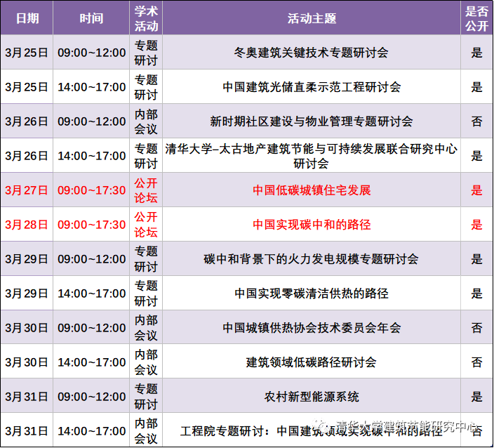Viewport: 494px width, 448px height.
Task: Click the 否 cell for 供热协会技术委员会年会
Action: click(x=476, y=327)
